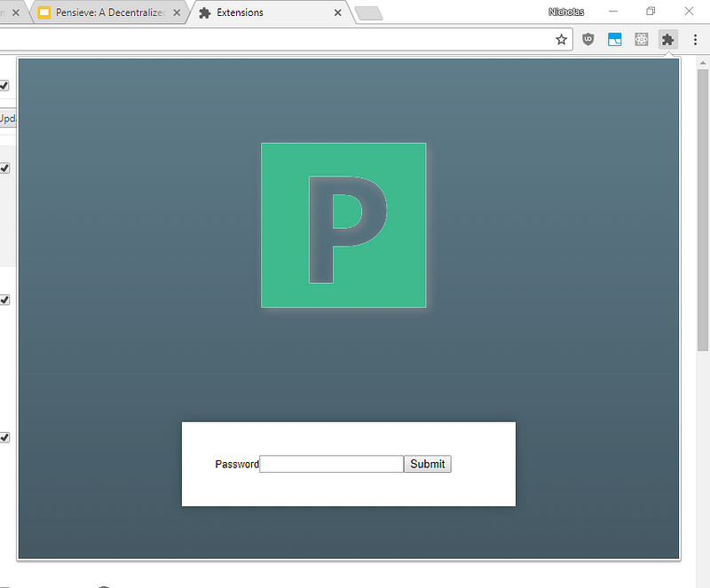Screen dimensions: 710x588
Task: Click the page vertical scrollbar thumb
Action: click(x=703, y=210)
